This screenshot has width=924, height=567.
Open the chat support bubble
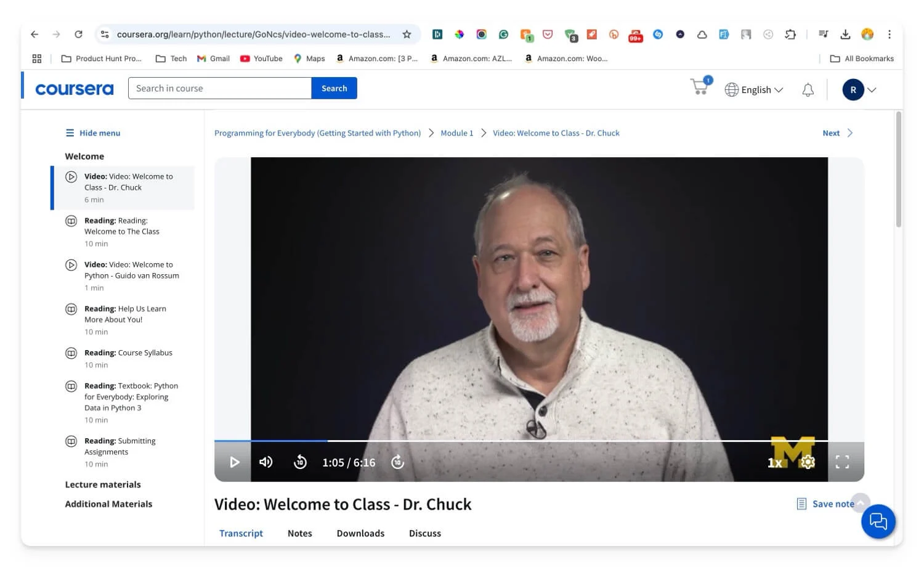tap(878, 521)
